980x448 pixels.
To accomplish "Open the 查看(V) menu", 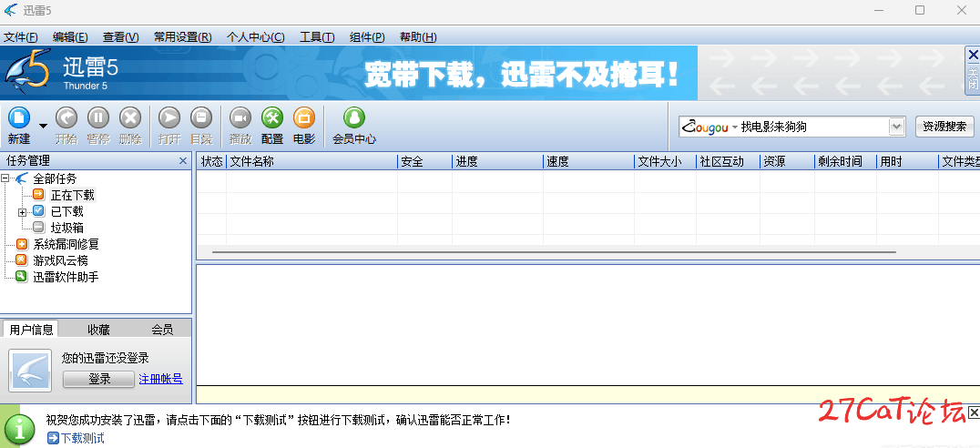I will point(120,36).
